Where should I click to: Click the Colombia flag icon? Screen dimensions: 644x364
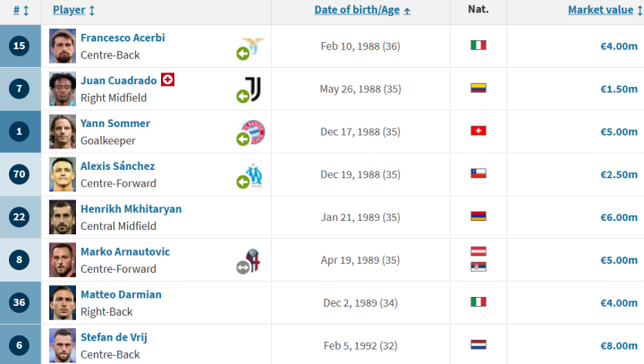click(x=479, y=89)
